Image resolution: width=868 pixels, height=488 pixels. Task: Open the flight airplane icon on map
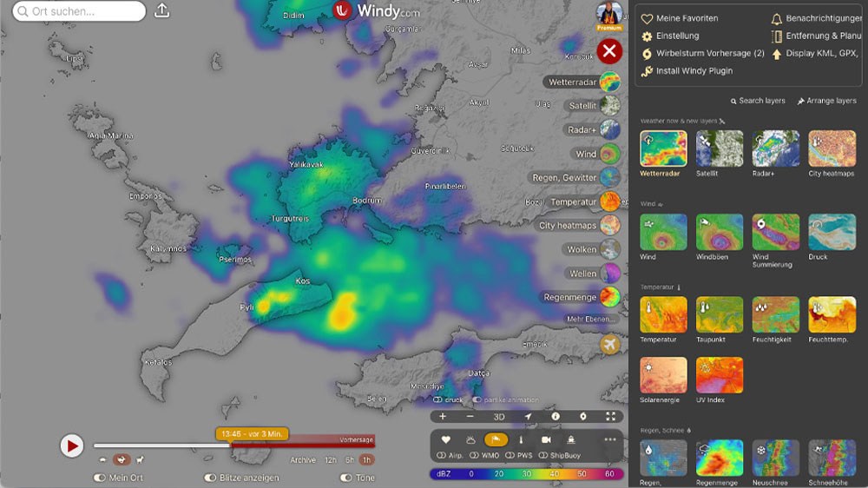(x=610, y=345)
